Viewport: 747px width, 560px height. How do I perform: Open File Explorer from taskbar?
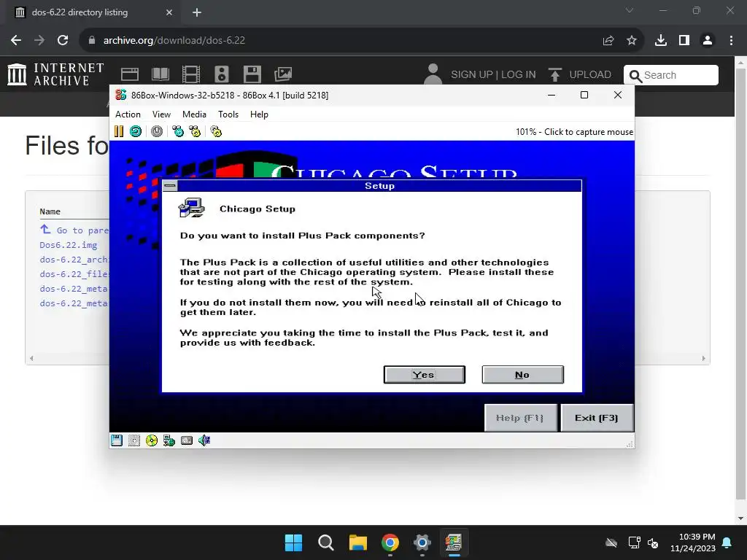(357, 542)
